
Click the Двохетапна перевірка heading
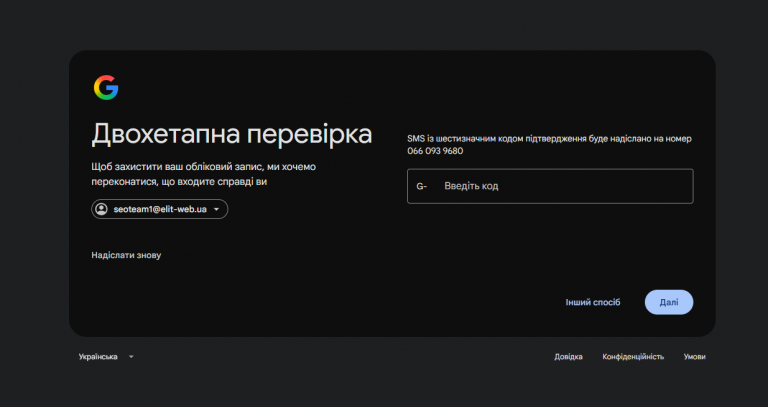pyautogui.click(x=232, y=134)
